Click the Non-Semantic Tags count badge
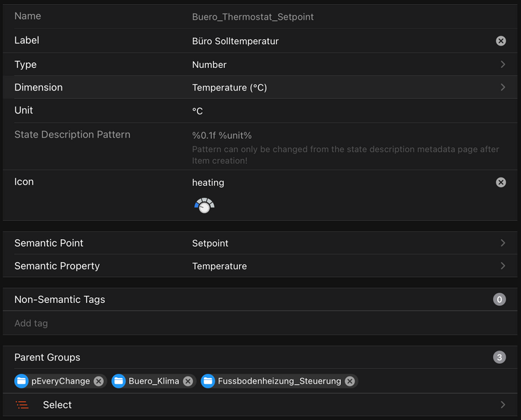This screenshot has width=521, height=420. point(499,299)
